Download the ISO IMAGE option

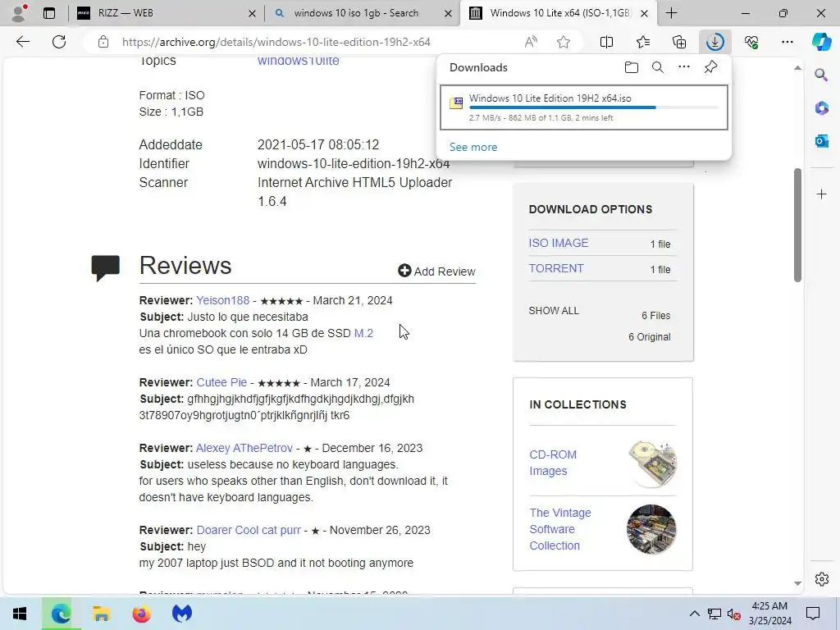[x=558, y=243]
